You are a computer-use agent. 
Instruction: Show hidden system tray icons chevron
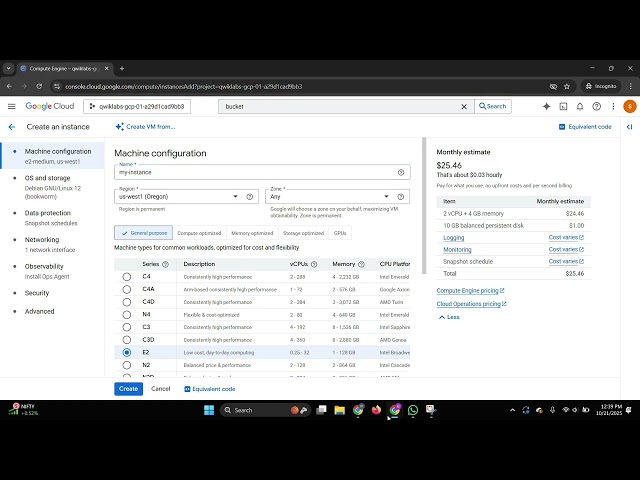pos(512,410)
